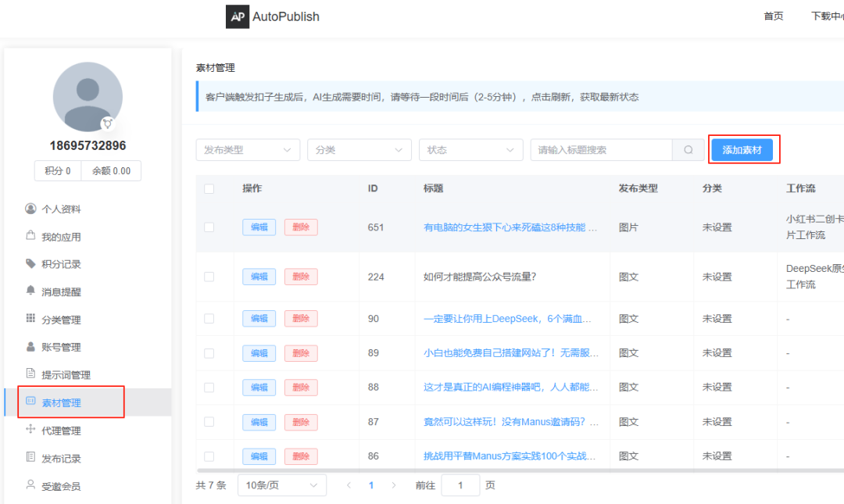Click the 账号管理 user icon
This screenshot has height=504, width=844.
[30, 346]
